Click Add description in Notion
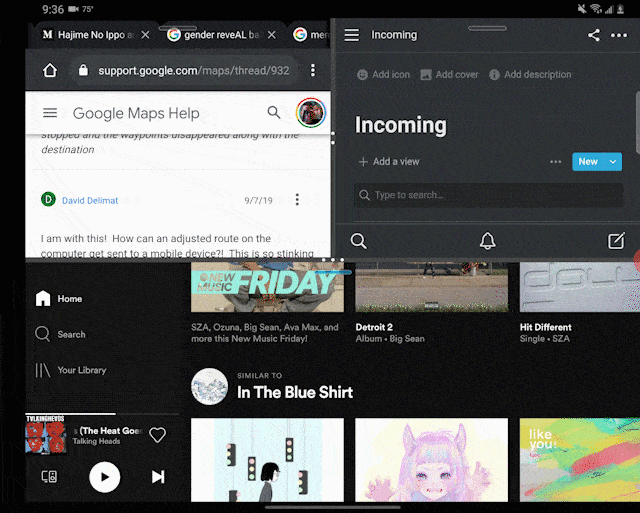 click(530, 75)
